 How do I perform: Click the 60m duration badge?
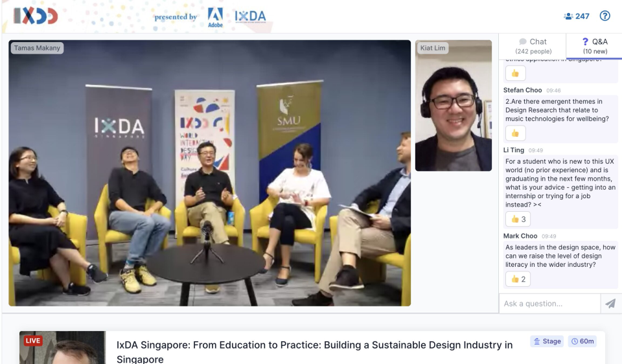point(582,341)
